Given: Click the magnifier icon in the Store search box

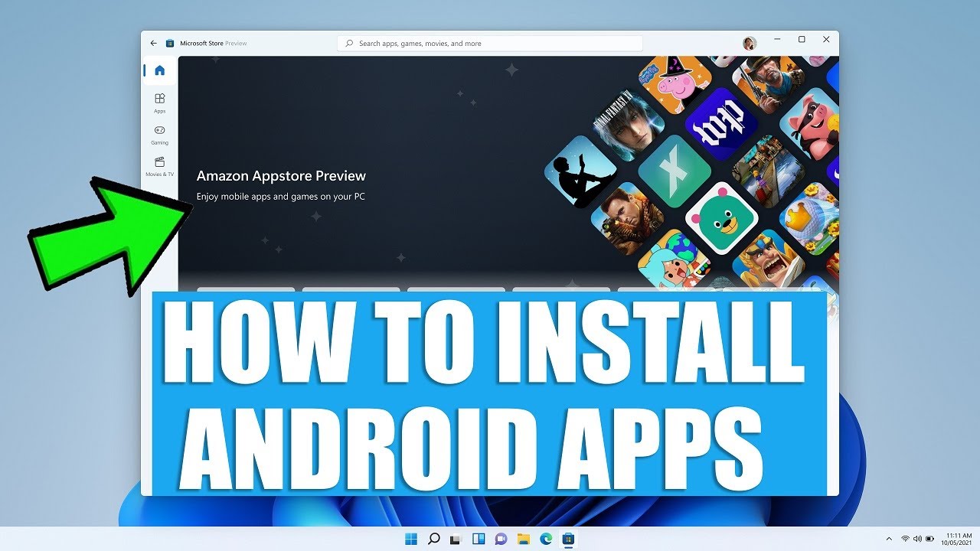Looking at the screenshot, I should click(x=350, y=44).
